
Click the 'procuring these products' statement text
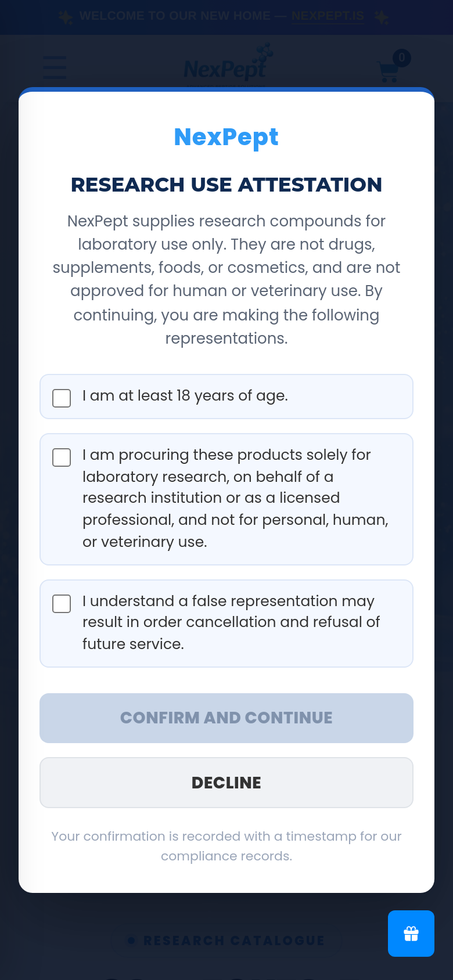[236, 498]
